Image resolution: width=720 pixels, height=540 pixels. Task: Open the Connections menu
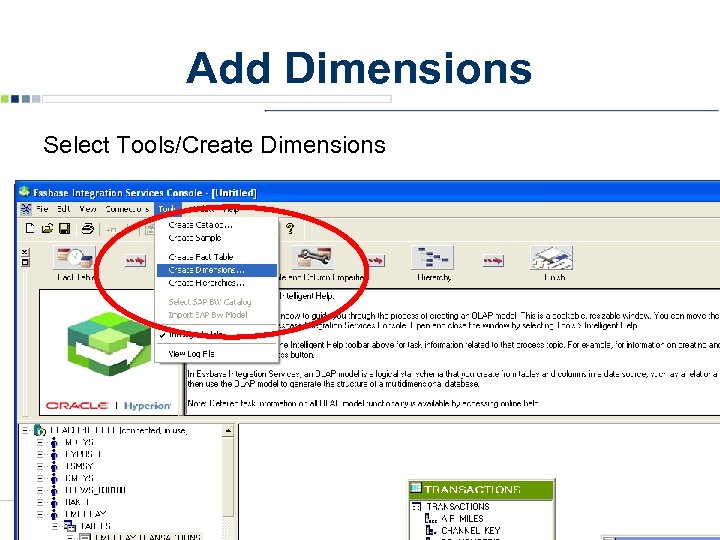pyautogui.click(x=127, y=209)
